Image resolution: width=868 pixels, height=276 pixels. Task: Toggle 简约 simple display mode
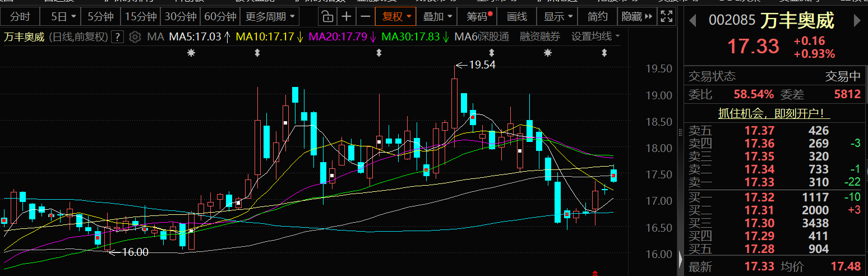tap(597, 16)
